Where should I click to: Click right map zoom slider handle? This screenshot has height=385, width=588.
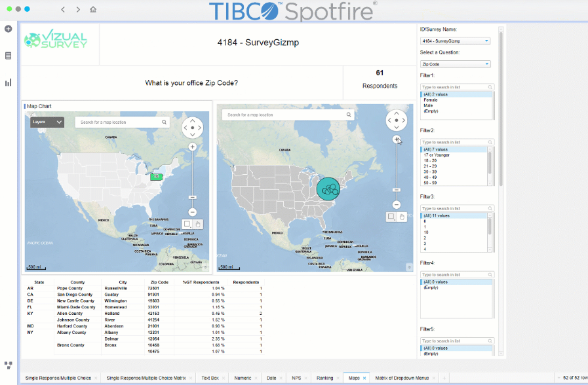[x=397, y=190]
